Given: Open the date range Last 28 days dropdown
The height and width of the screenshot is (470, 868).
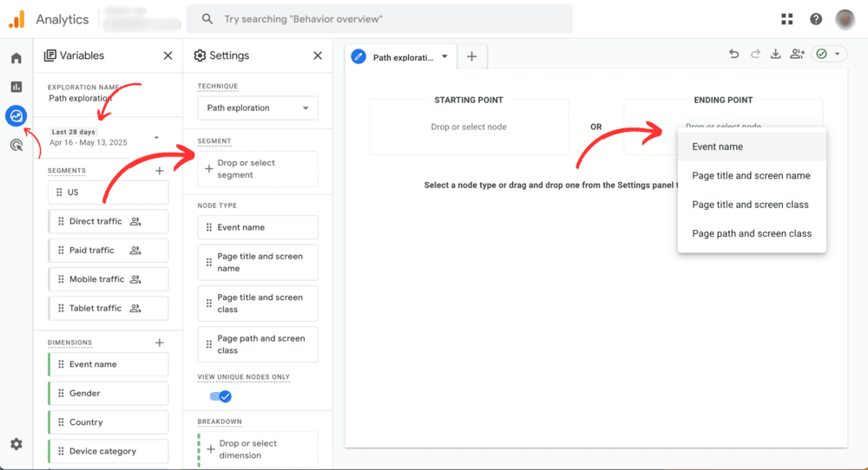Looking at the screenshot, I should click(x=104, y=137).
